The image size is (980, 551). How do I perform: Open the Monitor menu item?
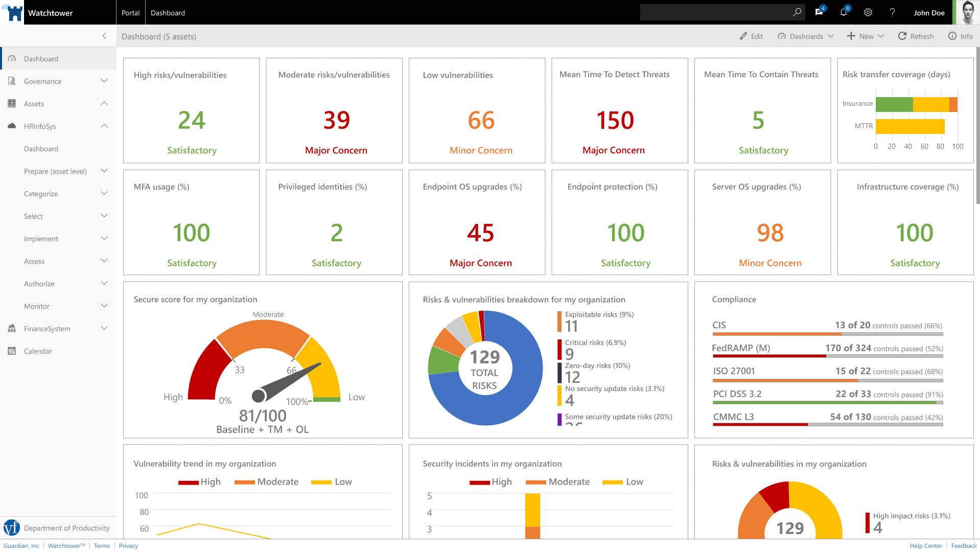[x=37, y=306]
